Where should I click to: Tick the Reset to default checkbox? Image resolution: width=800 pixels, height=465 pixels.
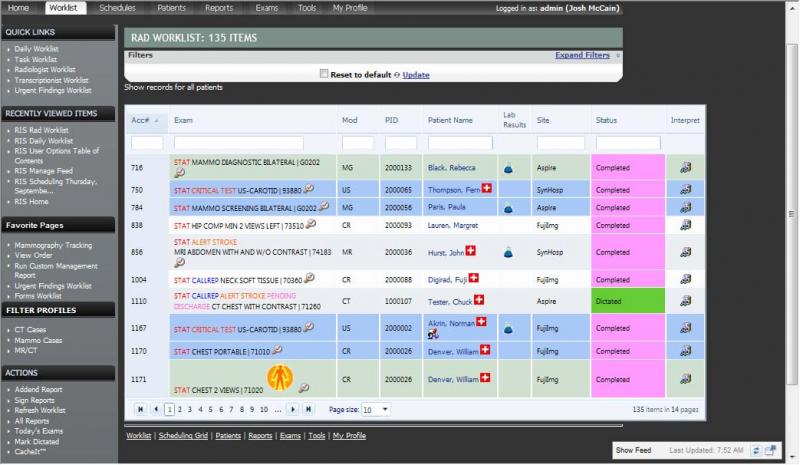(323, 75)
